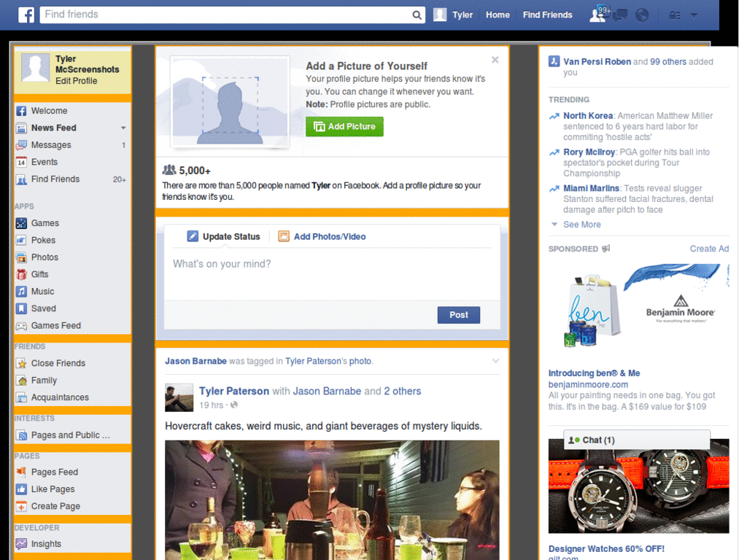Click the Games app icon

pos(21,223)
